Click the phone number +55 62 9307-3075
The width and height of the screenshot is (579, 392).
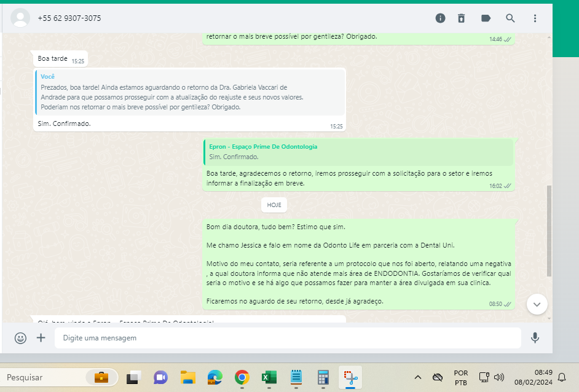[69, 18]
